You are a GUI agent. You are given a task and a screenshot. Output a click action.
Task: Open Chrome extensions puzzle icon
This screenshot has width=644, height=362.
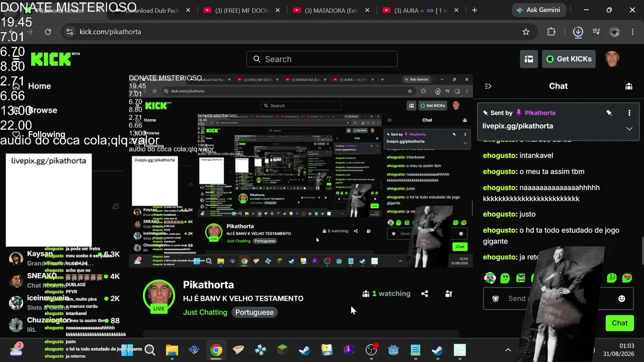coord(551,32)
